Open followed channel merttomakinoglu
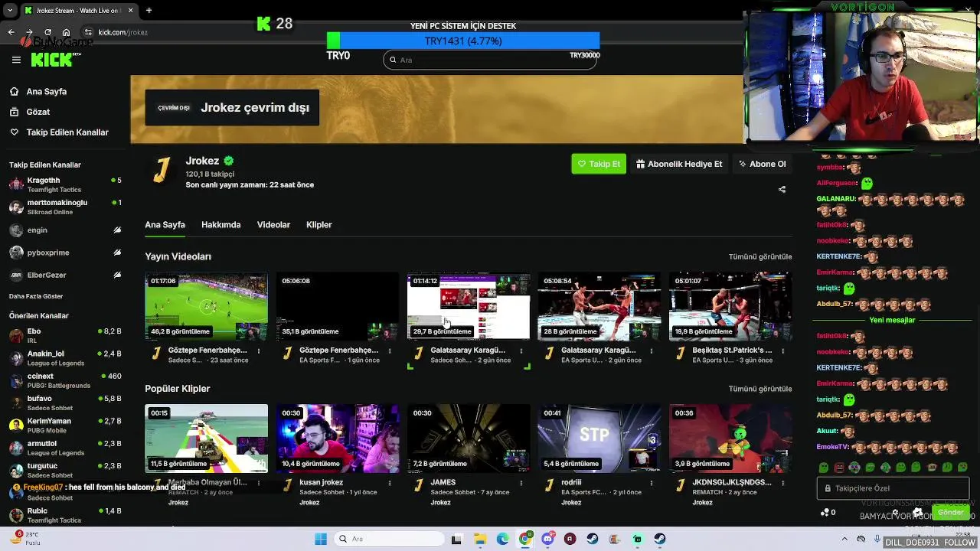Viewport: 980px width, 551px height. tap(65, 207)
